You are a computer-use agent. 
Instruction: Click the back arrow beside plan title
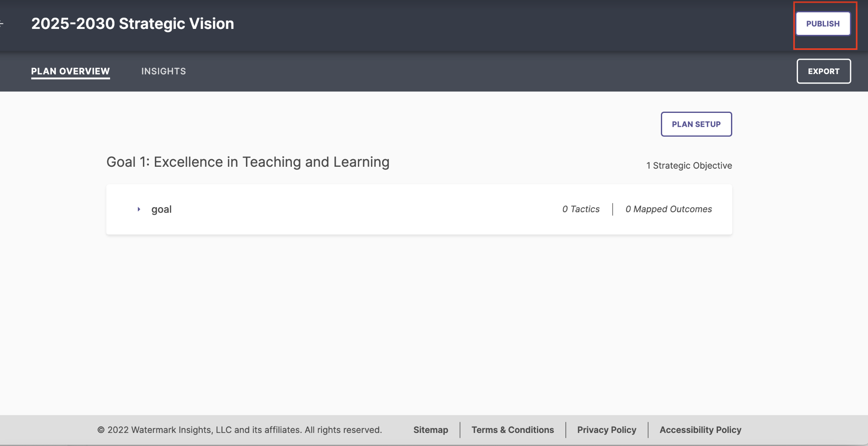[2, 24]
